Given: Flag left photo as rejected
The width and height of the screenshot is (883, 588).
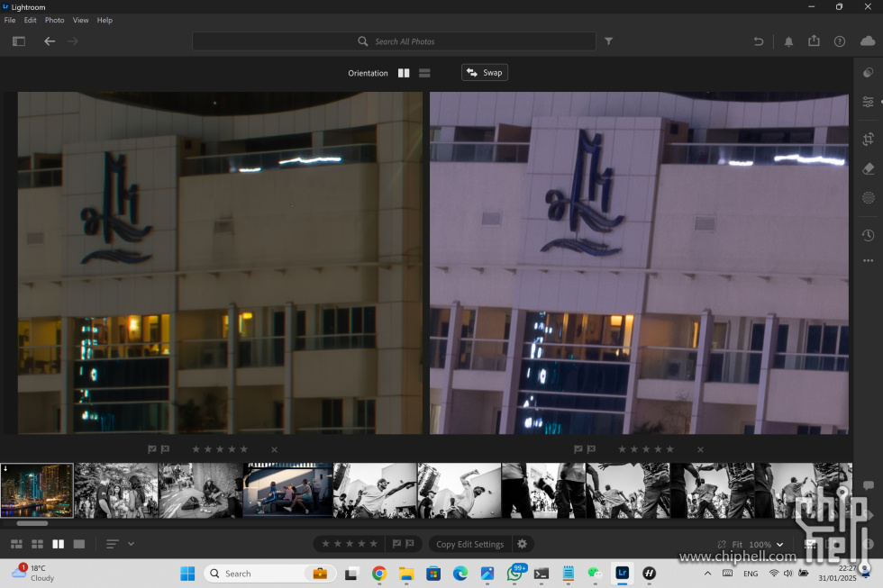Looking at the screenshot, I should (165, 449).
